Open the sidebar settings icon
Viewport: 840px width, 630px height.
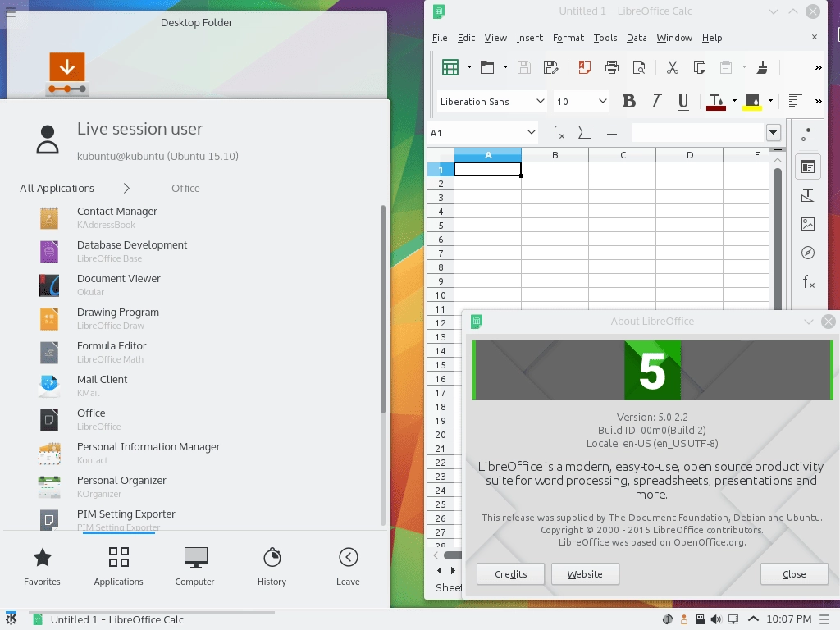(808, 134)
